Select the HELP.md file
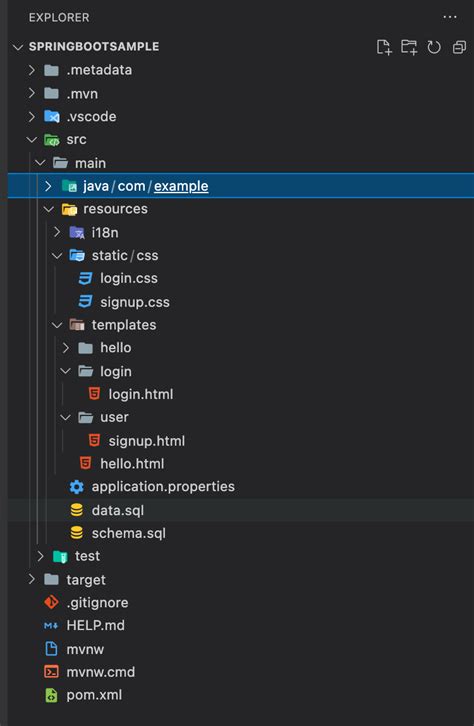Screen dimensions: 474x726 (241, 626)
